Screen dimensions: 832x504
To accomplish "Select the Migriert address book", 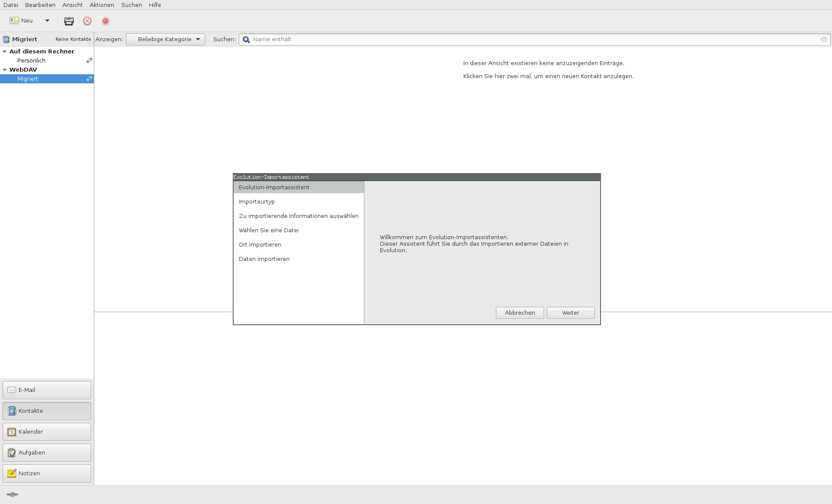I will tap(47, 79).
